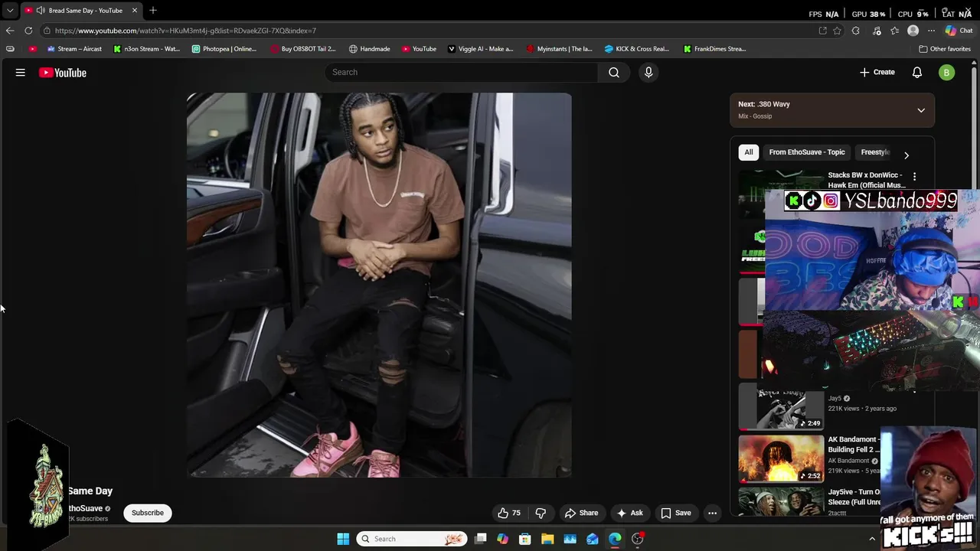Select the All filter chip
Image resolution: width=980 pixels, height=551 pixels.
coord(749,152)
